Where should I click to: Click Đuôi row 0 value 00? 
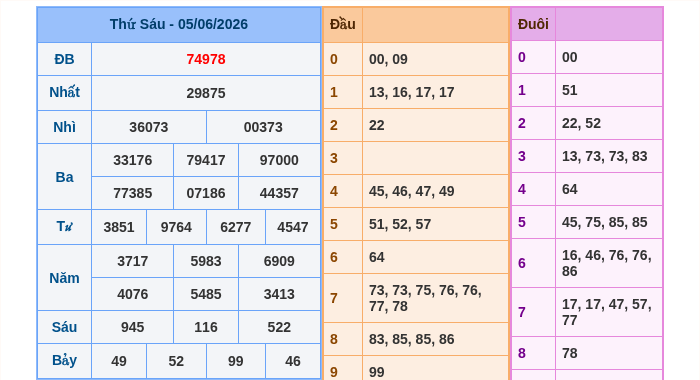[570, 58]
